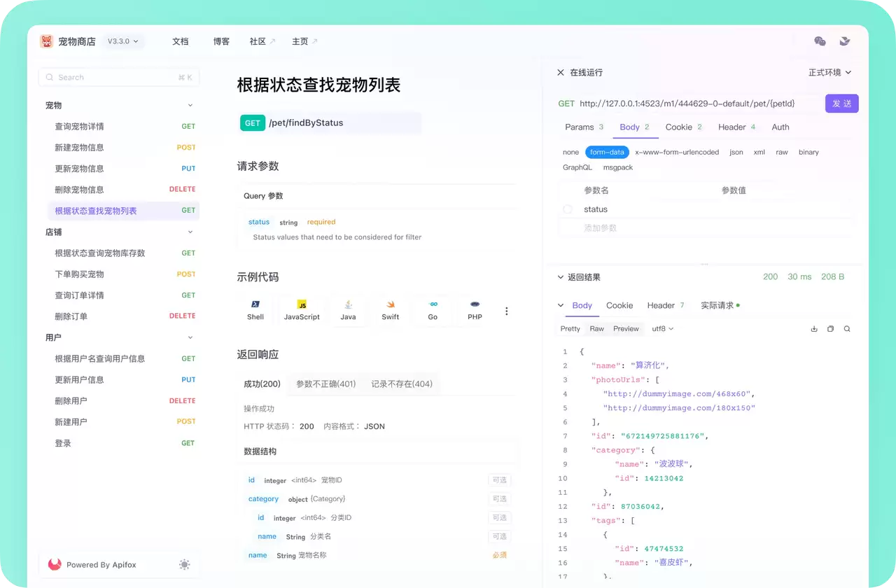Switch to the request Header tab
Viewport: 896px width, 588px height.
click(x=737, y=127)
